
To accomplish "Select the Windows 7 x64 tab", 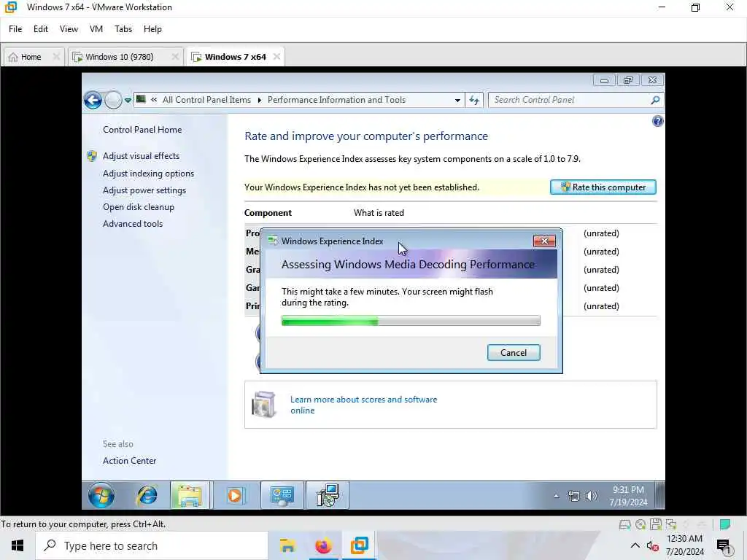I will click(236, 57).
